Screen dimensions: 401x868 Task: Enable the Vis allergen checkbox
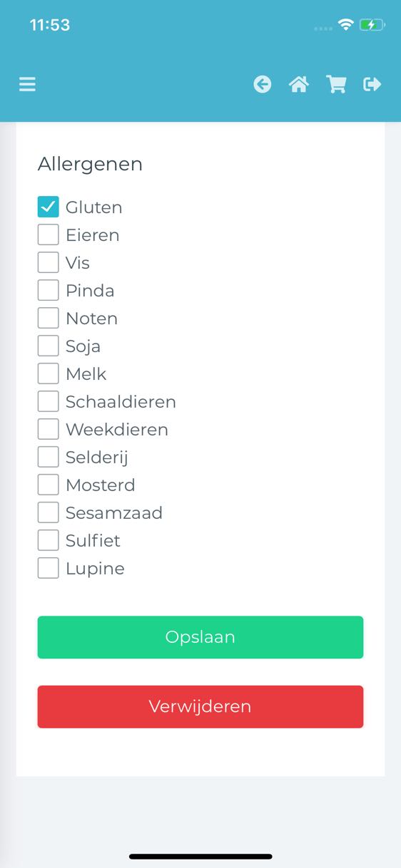48,262
